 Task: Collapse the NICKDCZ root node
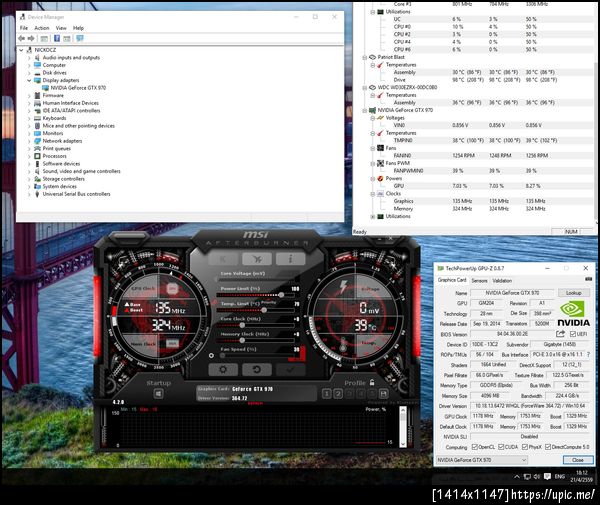tap(21, 50)
